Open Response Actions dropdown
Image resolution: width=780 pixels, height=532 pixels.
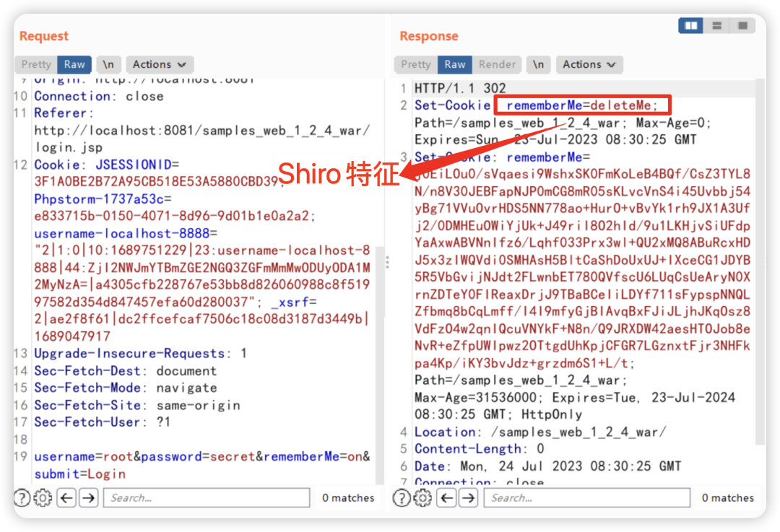pyautogui.click(x=589, y=64)
